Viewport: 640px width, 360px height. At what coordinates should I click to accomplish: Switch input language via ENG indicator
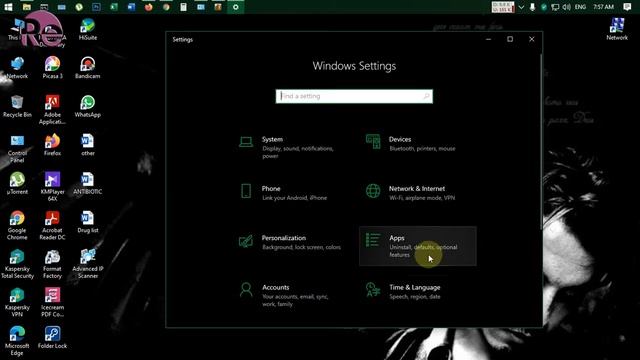(580, 7)
